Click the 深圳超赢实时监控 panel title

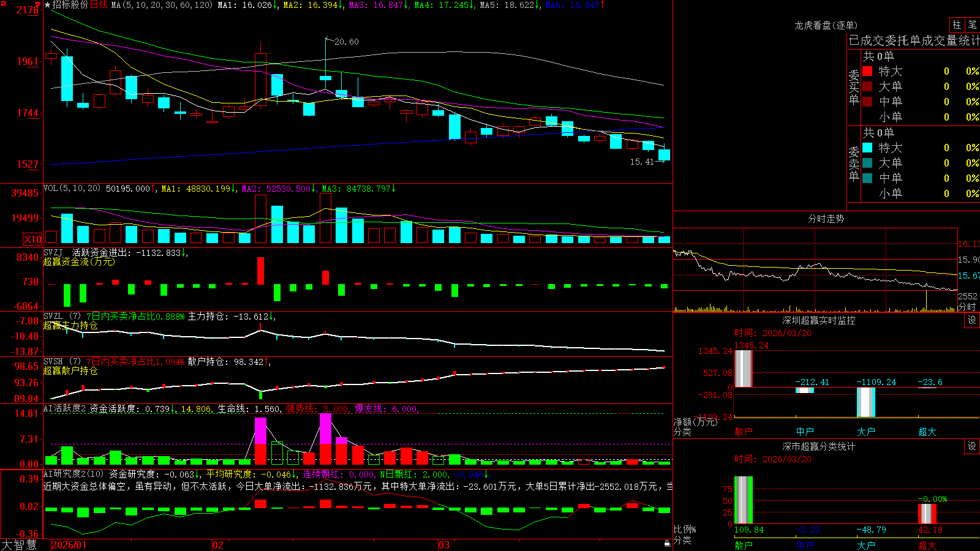coord(818,320)
